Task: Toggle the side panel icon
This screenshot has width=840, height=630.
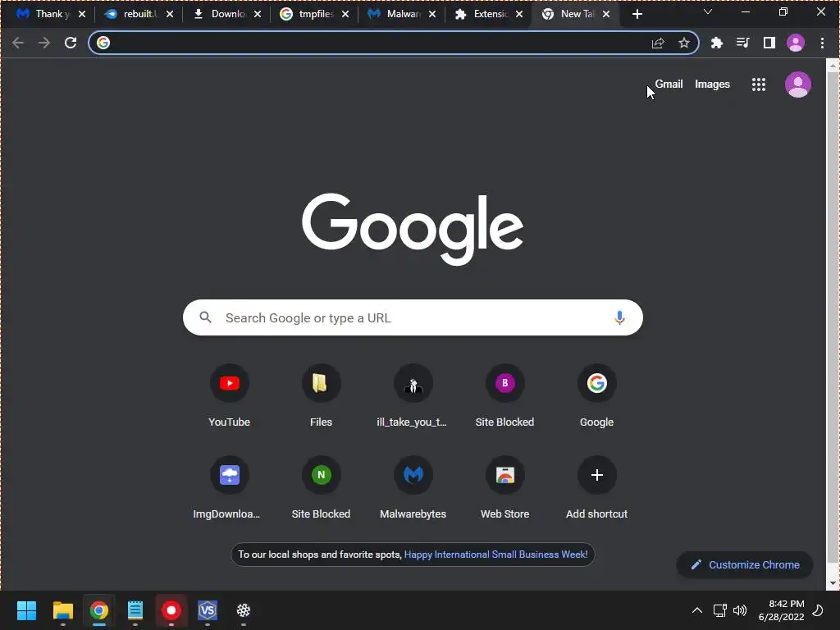Action: [x=769, y=43]
